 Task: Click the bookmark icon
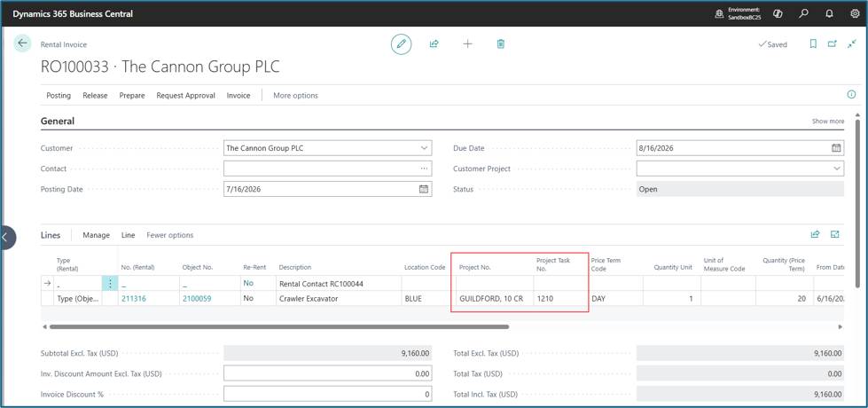click(x=813, y=43)
